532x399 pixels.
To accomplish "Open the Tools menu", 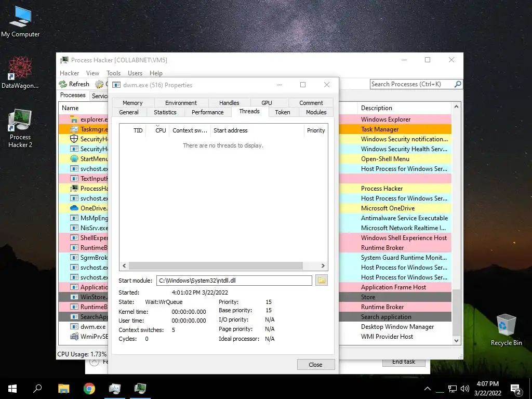I will (113, 73).
